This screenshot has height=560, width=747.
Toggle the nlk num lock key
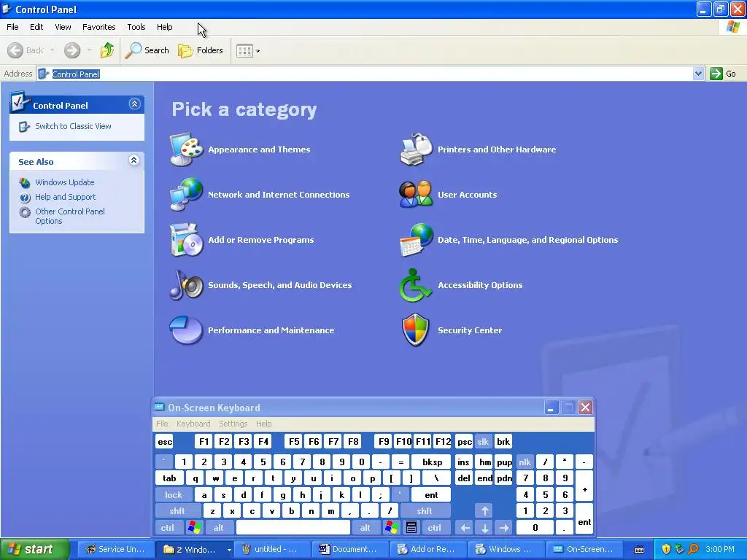[525, 462]
